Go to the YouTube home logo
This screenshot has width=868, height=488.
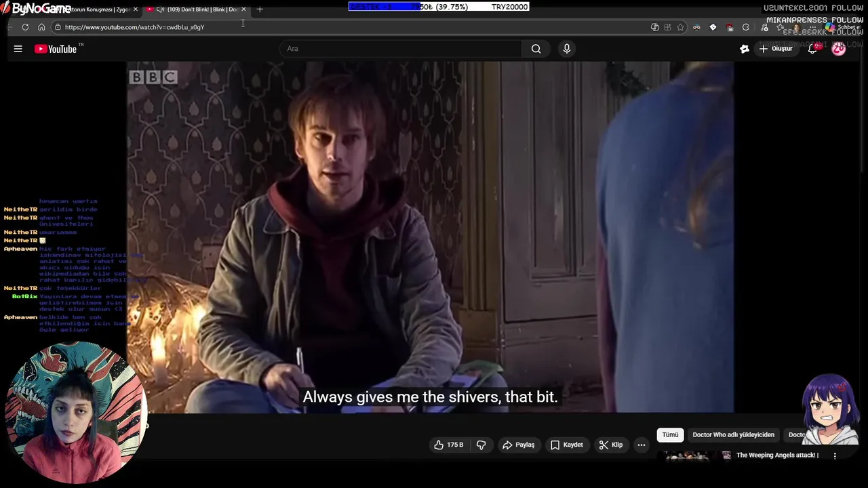56,49
